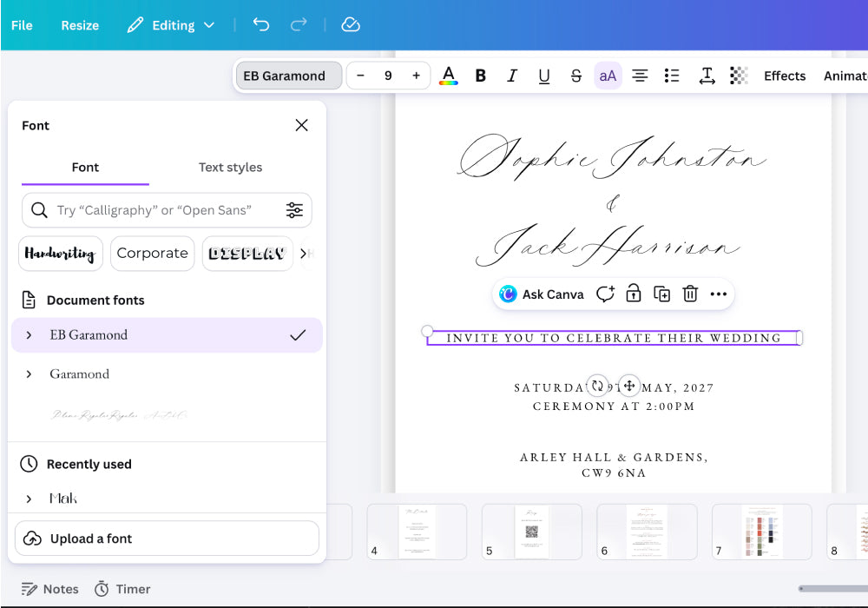This screenshot has height=608, width=868.
Task: Open page 4 thumbnail
Action: point(417,532)
